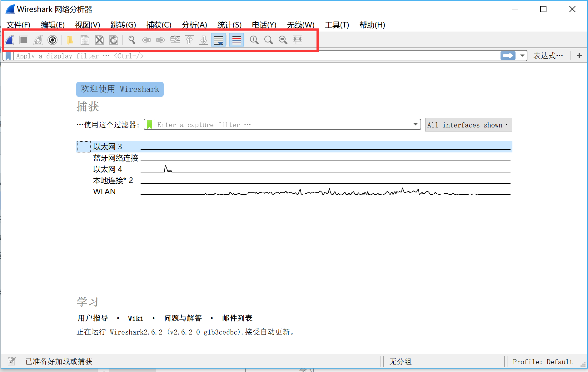Reset text to normal size

click(283, 40)
